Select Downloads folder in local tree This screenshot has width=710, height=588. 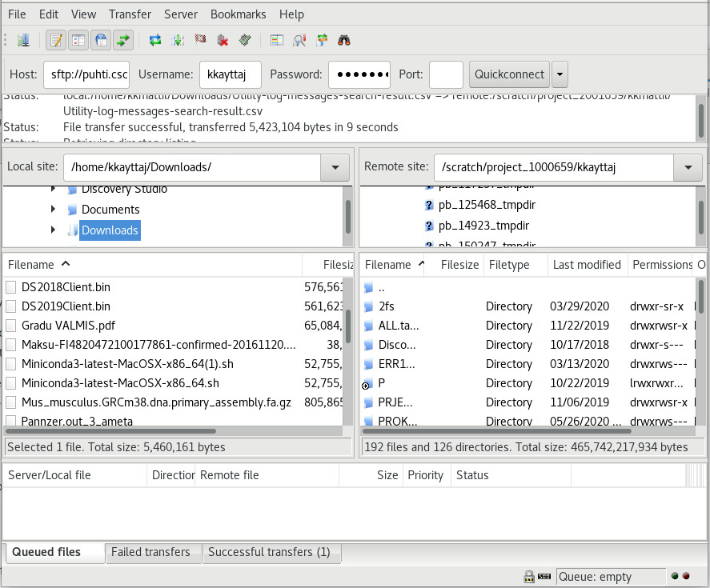pos(110,230)
